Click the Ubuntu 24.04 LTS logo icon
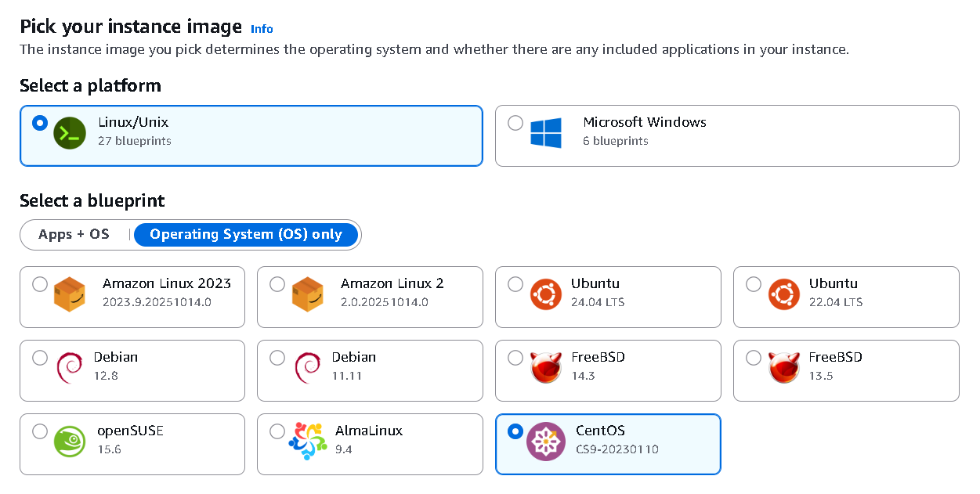The height and width of the screenshot is (494, 980). point(545,294)
